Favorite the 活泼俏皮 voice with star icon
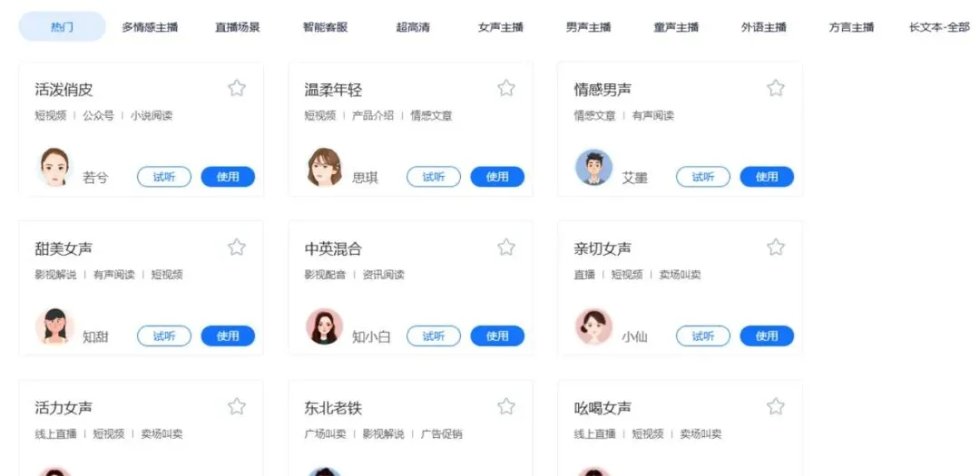Image resolution: width=980 pixels, height=476 pixels. tap(236, 88)
